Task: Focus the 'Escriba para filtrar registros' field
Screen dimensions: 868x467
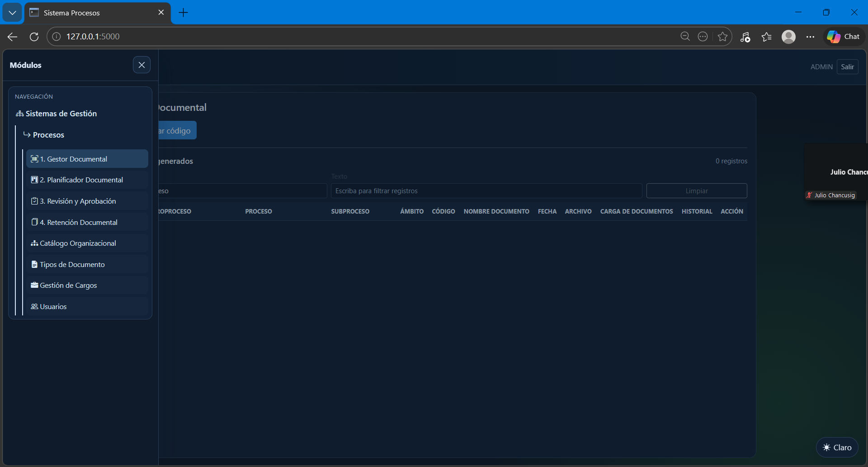Action: [x=486, y=191]
